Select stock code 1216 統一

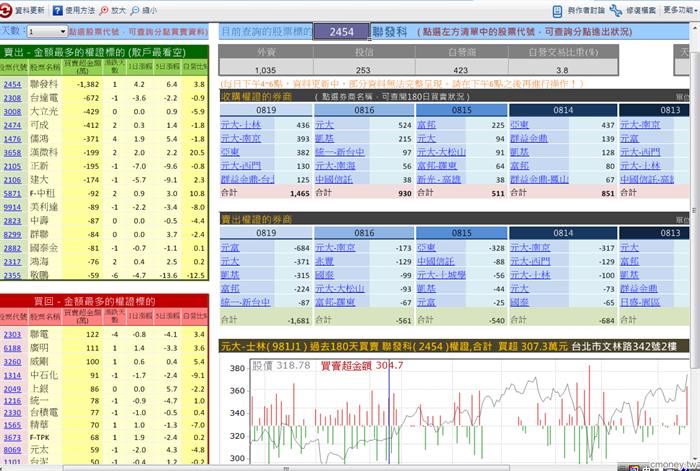[12, 401]
